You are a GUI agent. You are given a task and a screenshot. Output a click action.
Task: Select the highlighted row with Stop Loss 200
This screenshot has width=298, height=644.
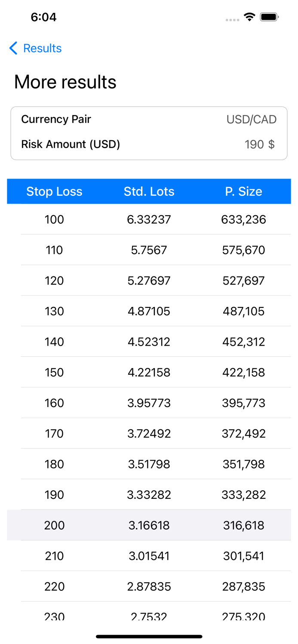click(x=149, y=525)
